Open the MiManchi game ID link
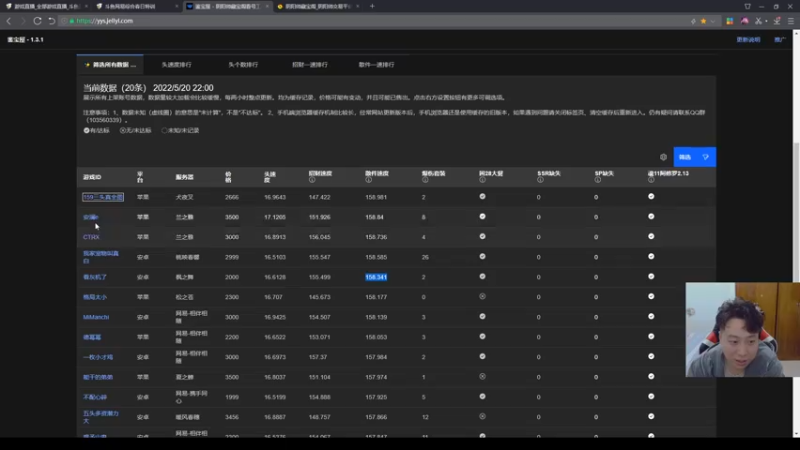Screen dimensions: 800x450 (96, 317)
